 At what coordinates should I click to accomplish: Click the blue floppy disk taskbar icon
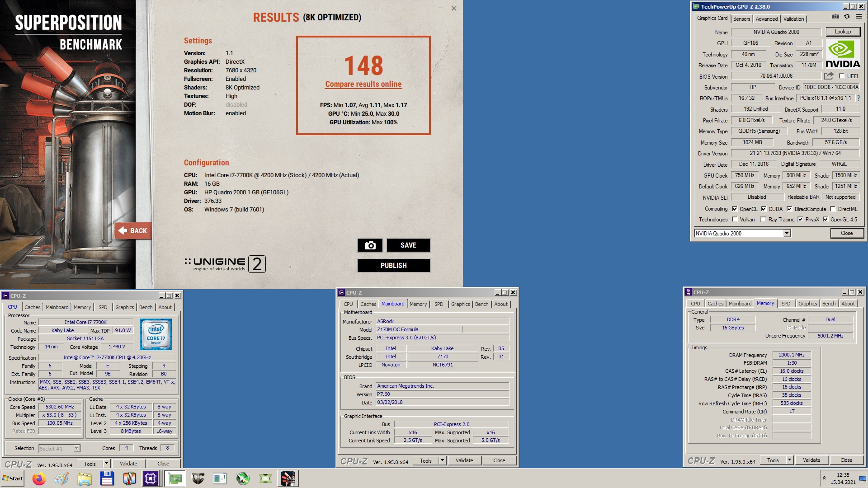point(107,479)
